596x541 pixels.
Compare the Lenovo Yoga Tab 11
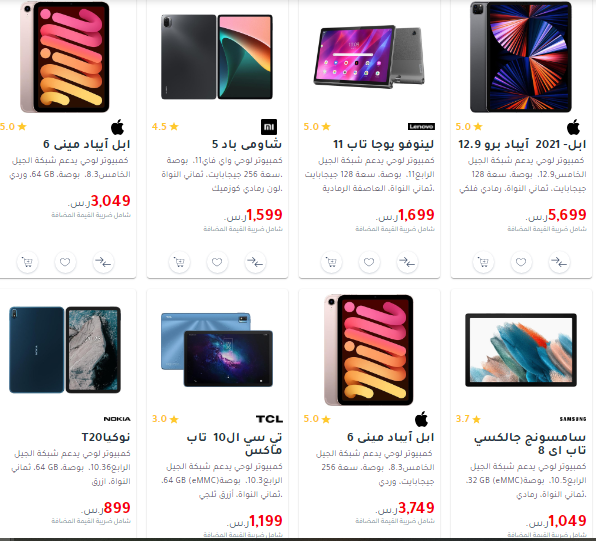pos(407,262)
